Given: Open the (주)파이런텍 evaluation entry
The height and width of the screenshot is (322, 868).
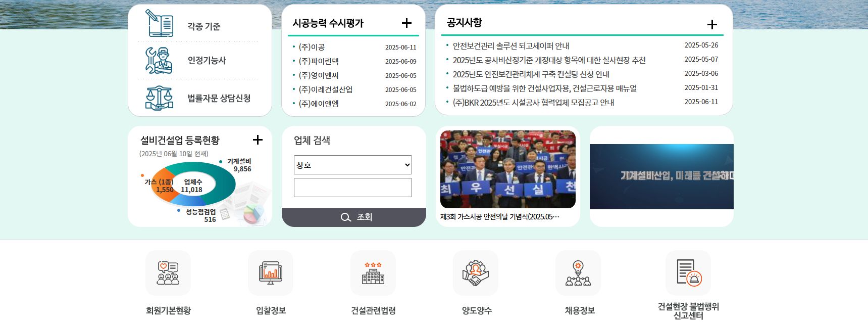Looking at the screenshot, I should pos(319,61).
